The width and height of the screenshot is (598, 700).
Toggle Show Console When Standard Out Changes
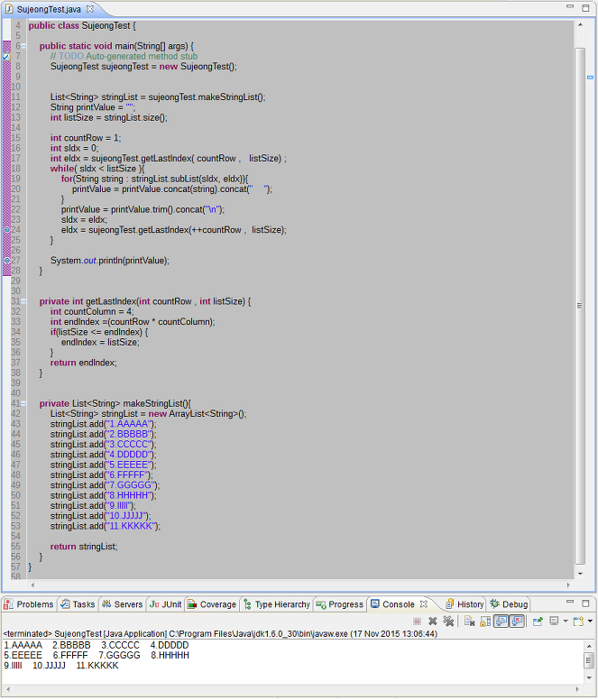pyautogui.click(x=501, y=621)
